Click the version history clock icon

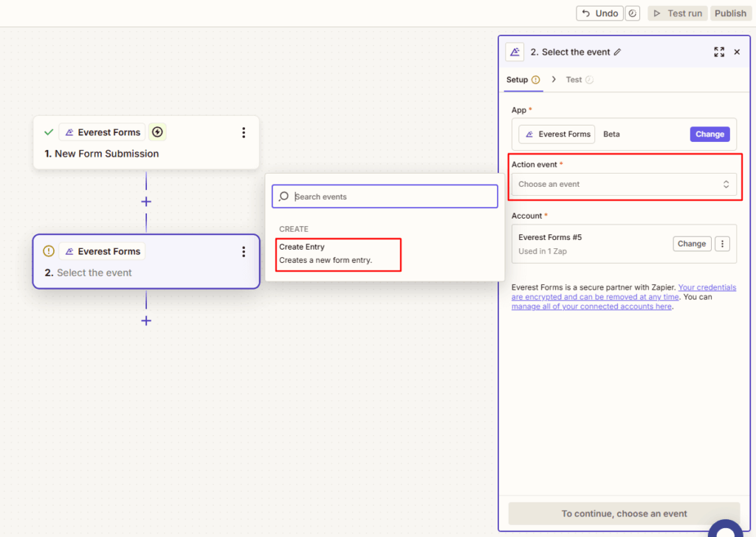coord(633,13)
